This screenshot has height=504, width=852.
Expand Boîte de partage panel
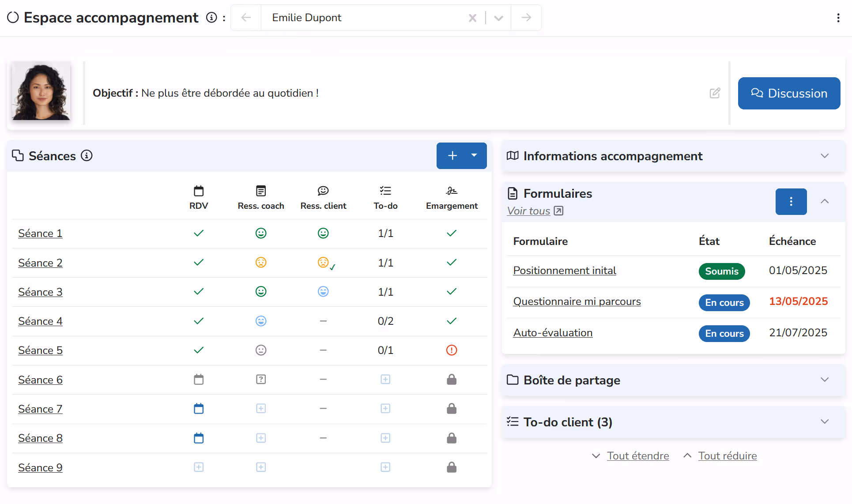point(824,380)
